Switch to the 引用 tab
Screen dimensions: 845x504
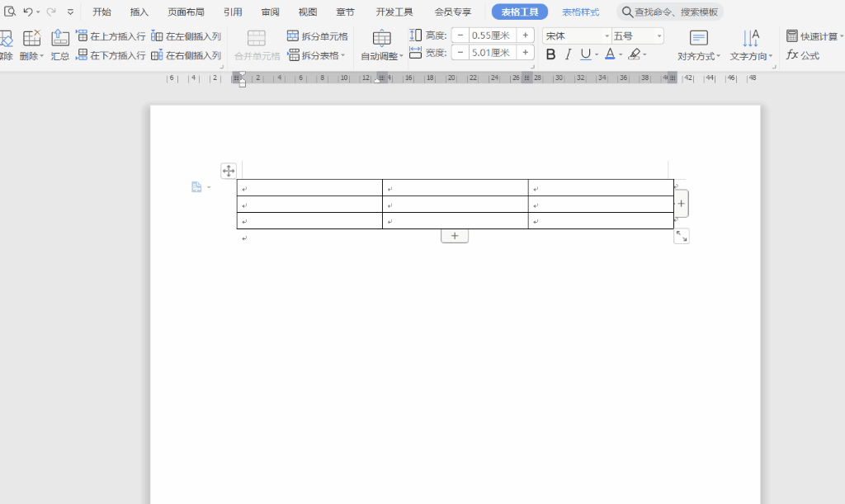click(x=233, y=12)
